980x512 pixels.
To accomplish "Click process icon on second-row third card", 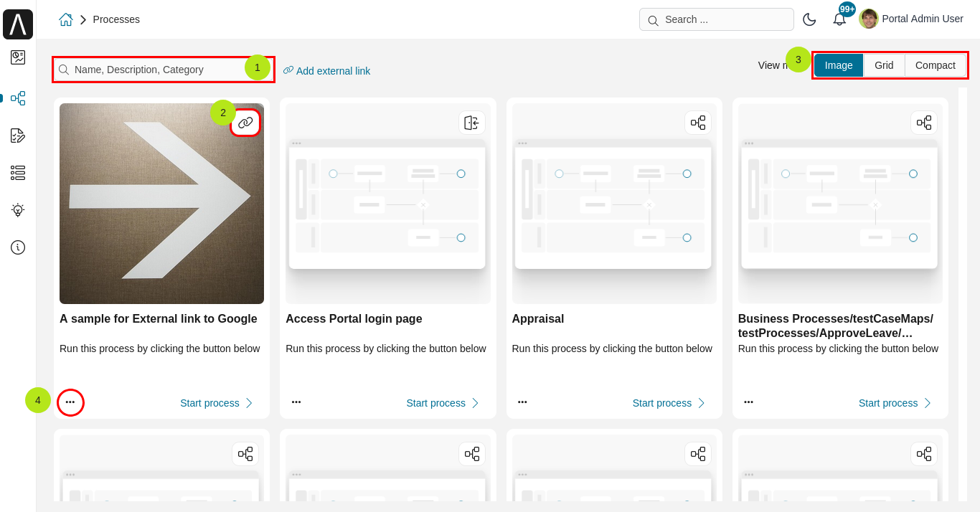I will [x=698, y=454].
